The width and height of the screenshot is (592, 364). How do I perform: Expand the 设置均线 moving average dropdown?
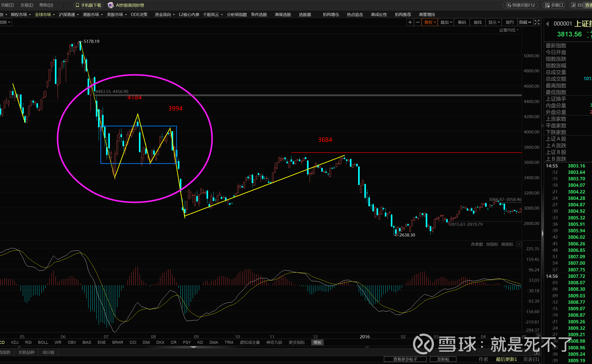pyautogui.click(x=509, y=30)
